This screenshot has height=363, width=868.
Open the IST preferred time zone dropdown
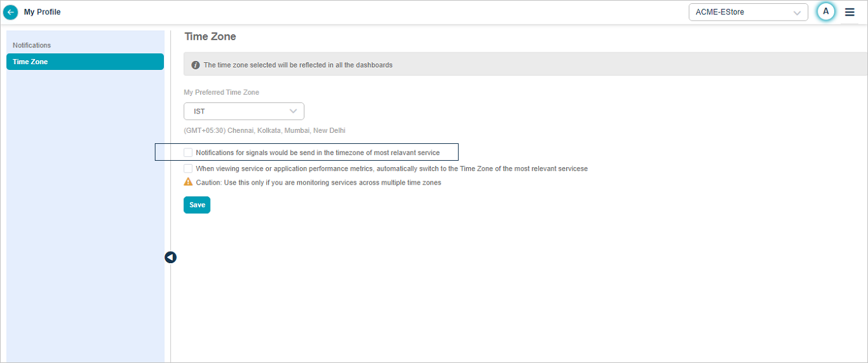pyautogui.click(x=244, y=111)
